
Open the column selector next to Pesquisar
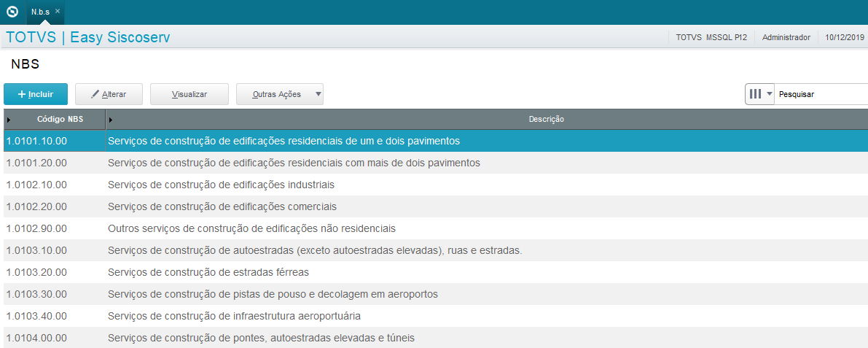click(759, 94)
